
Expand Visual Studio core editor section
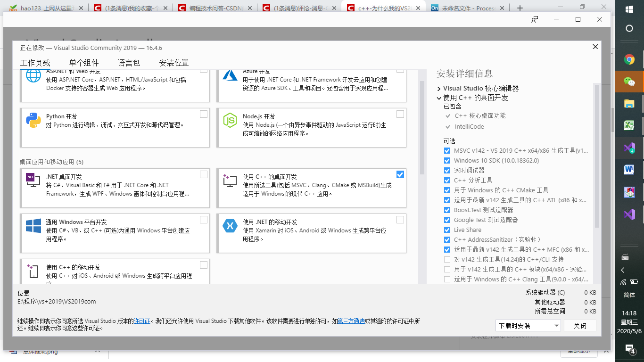pyautogui.click(x=439, y=89)
